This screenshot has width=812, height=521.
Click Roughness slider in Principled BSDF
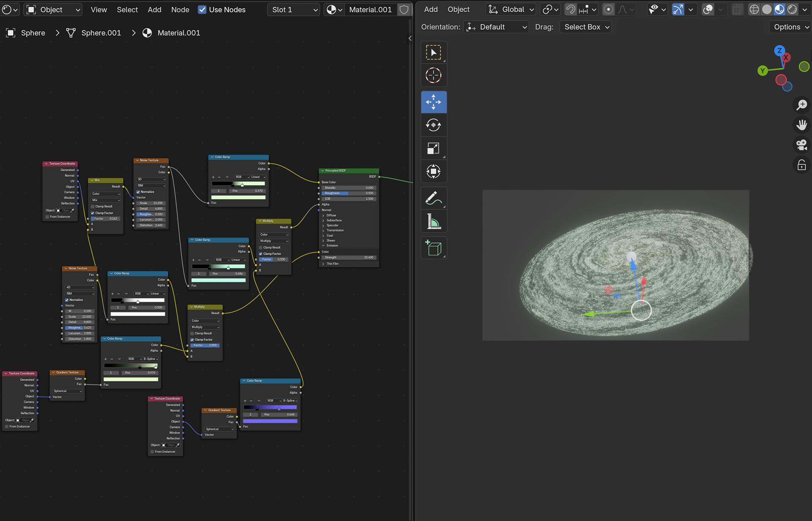[348, 193]
